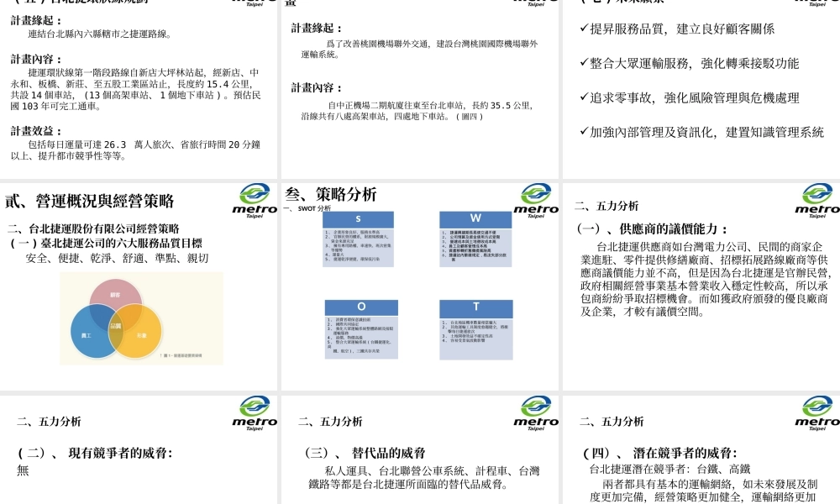The width and height of the screenshot is (840, 504).
Task: Select the T header box in SWOT diagram
Action: pos(476,307)
